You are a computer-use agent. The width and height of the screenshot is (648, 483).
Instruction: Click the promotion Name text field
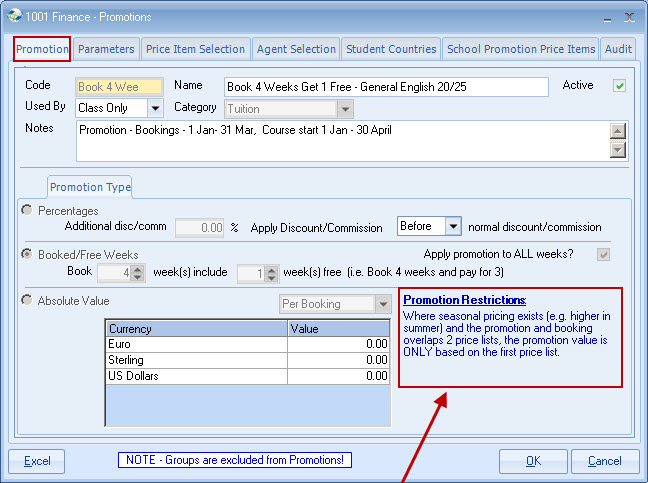click(x=386, y=87)
